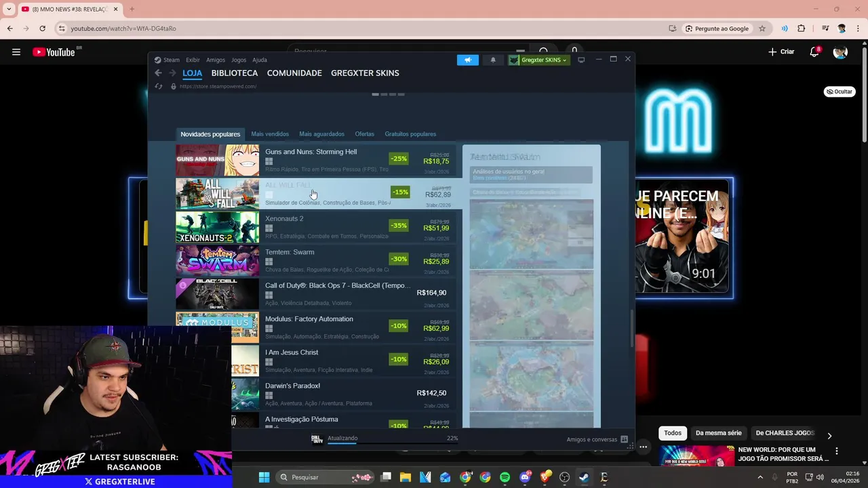Go to the YouTube home logo

click(54, 52)
